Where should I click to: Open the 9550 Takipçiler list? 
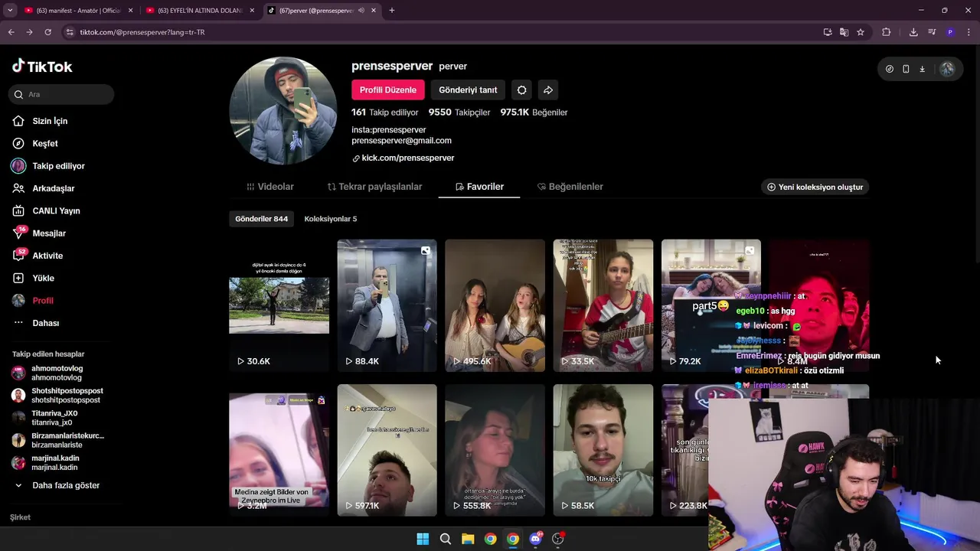(x=459, y=112)
